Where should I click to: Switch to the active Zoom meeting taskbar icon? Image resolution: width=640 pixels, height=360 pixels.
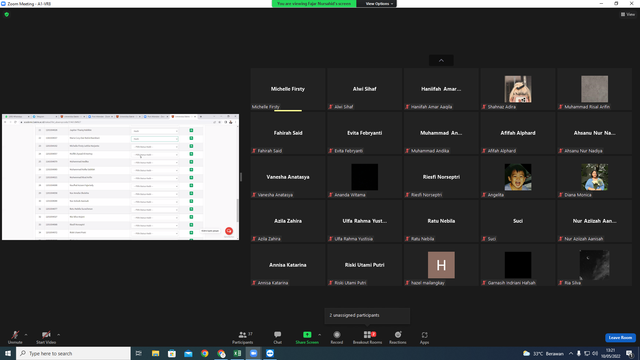point(253,353)
